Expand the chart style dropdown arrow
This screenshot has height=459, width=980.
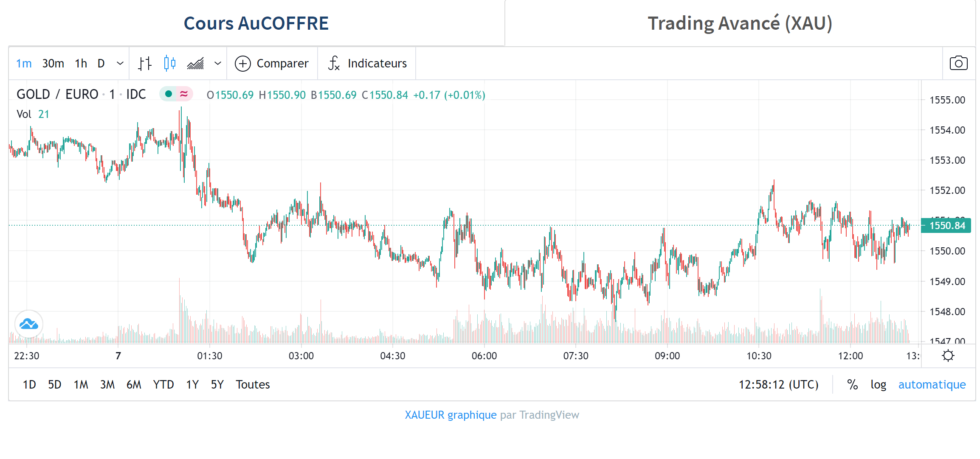(x=218, y=64)
